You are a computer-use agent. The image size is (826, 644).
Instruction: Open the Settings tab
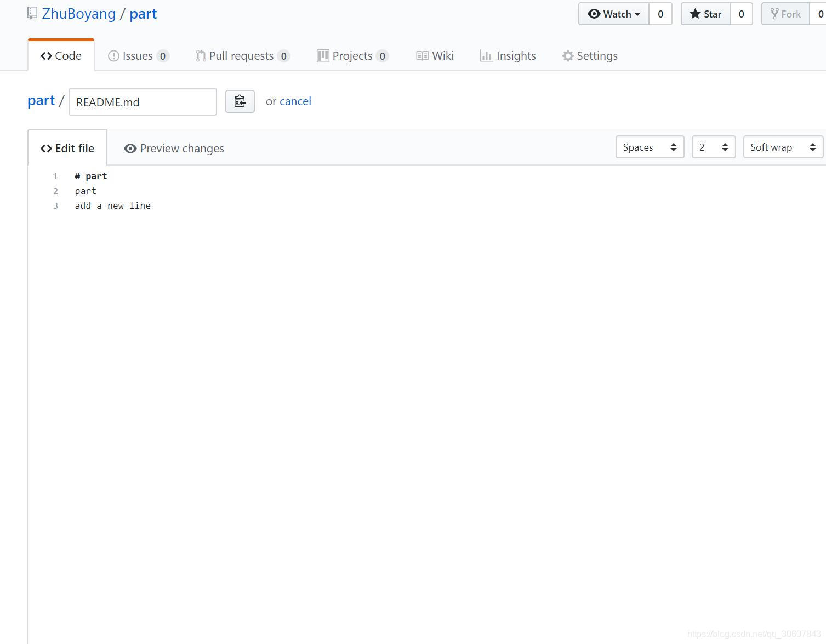(x=590, y=56)
